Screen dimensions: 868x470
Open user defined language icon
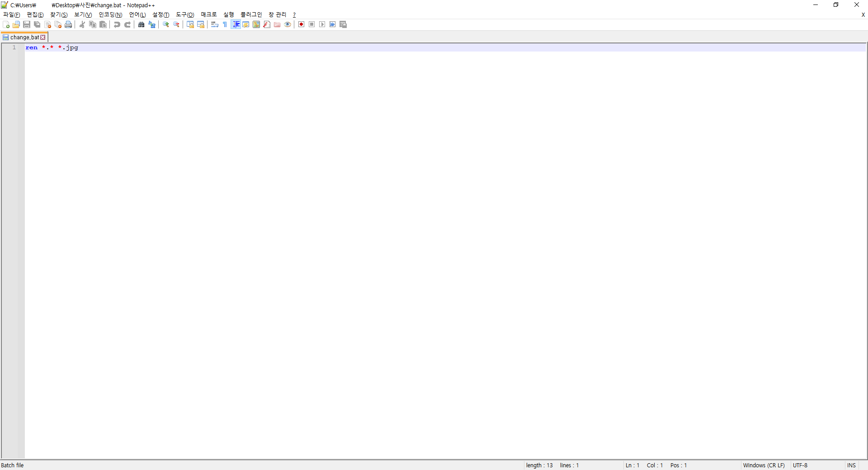tap(246, 24)
